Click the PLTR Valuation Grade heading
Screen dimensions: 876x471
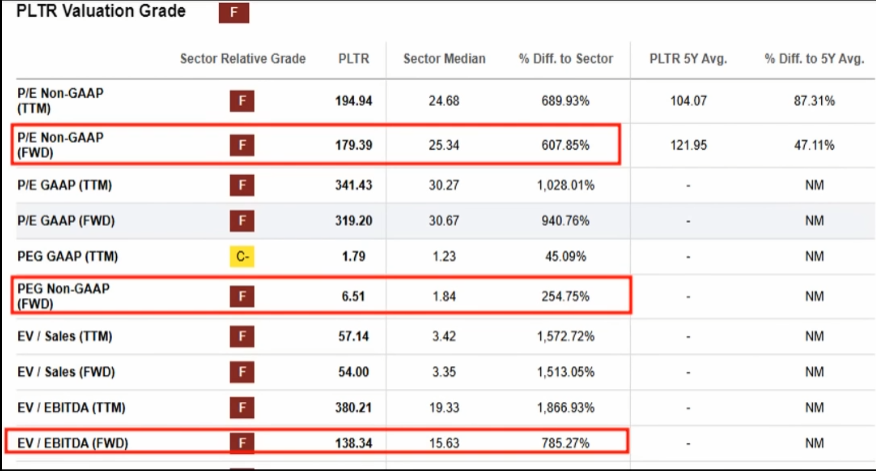coord(101,12)
